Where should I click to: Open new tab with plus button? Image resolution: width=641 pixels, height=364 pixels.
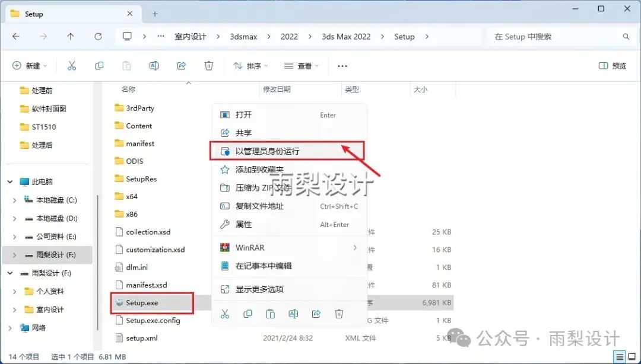pos(155,14)
